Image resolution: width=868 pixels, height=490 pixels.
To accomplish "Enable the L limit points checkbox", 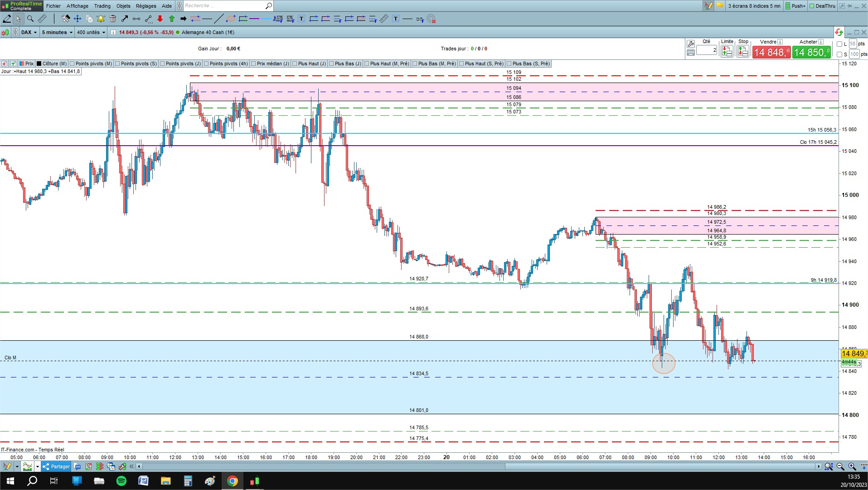I will pyautogui.click(x=839, y=44).
